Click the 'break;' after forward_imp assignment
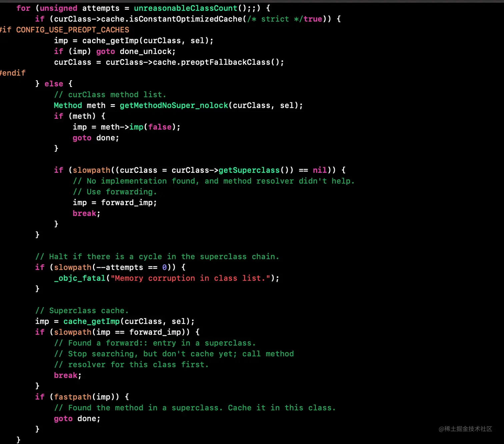The image size is (504, 444). 87,213
